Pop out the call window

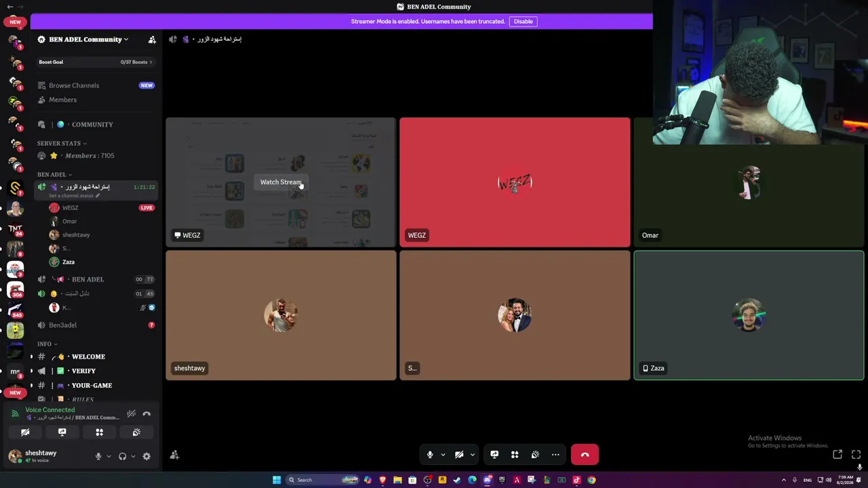(x=837, y=455)
